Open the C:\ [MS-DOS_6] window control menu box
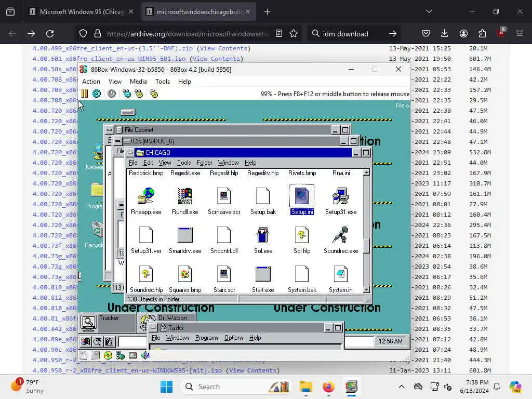 117,141
